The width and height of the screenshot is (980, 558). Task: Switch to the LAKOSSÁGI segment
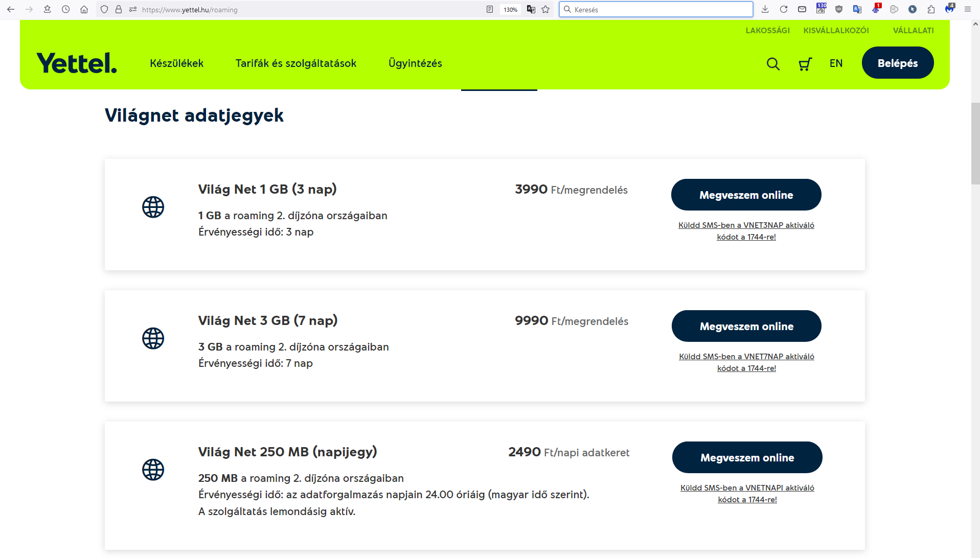(767, 31)
